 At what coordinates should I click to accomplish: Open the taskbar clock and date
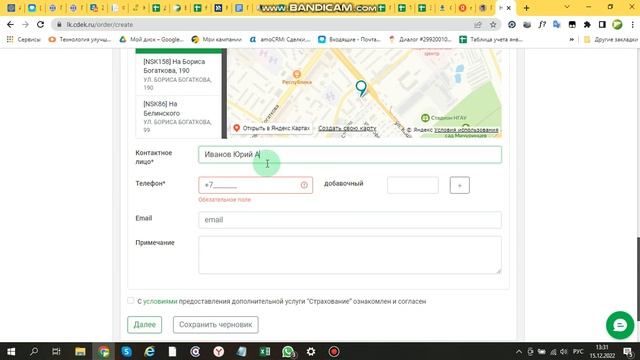tap(602, 351)
